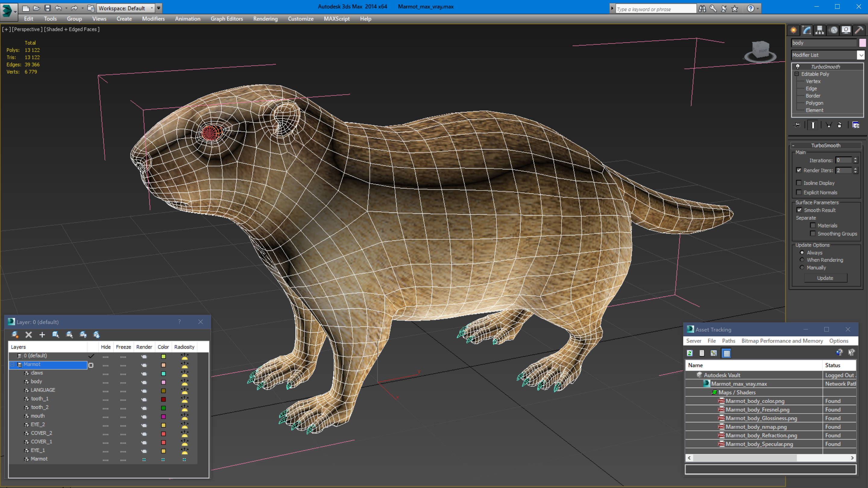Click Shaded + Edged Faces viewport label
868x488 pixels.
[72, 29]
